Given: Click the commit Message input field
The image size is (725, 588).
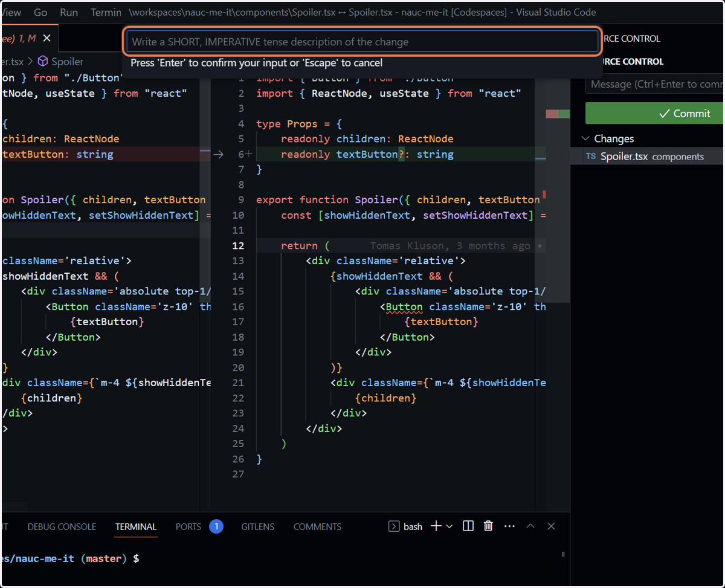Looking at the screenshot, I should [x=655, y=84].
